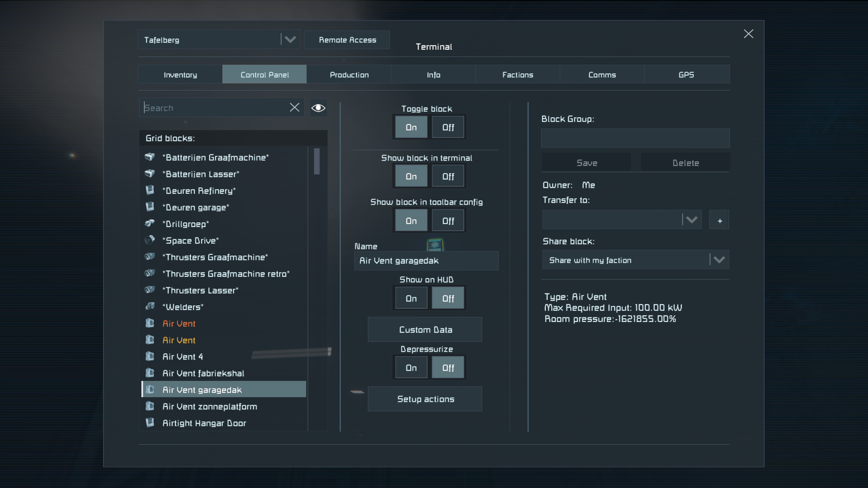This screenshot has height=488, width=868.
Task: Open the Share with my faction dropdown
Action: point(719,260)
